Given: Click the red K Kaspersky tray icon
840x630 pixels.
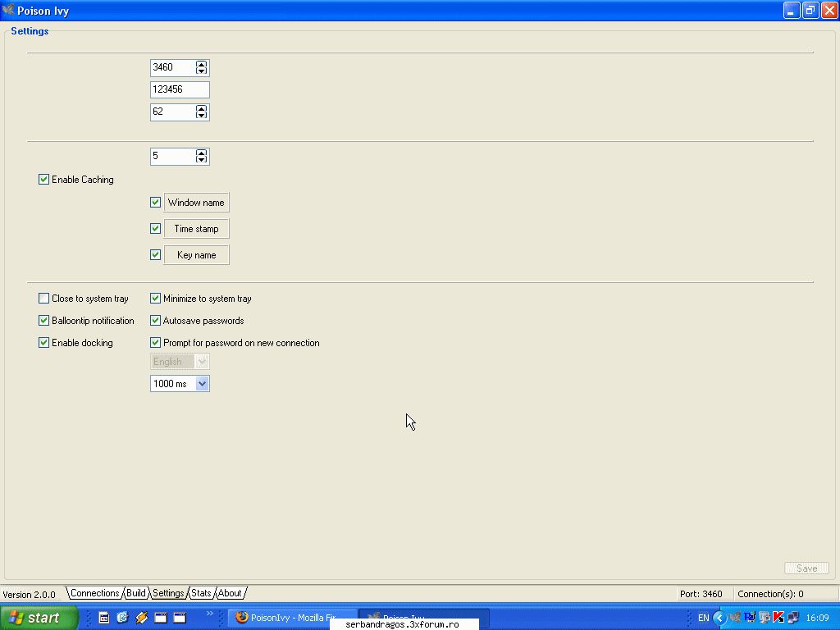Looking at the screenshot, I should click(778, 618).
